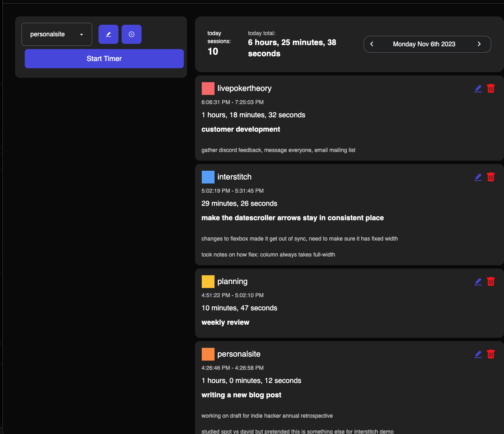Click the personalsite session card title
Image resolution: width=504 pixels, height=434 pixels.
click(x=239, y=354)
